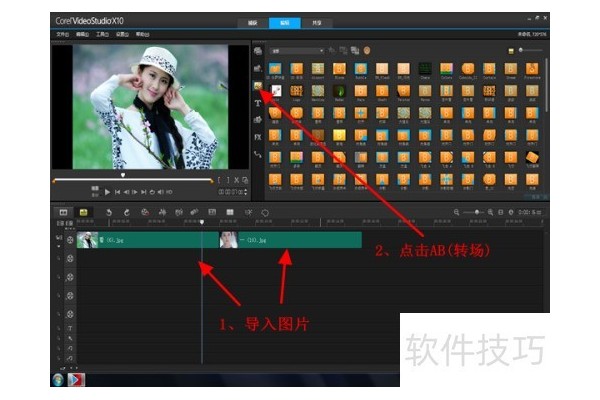Toggle the Title track T button
This screenshot has width=600, height=400.
coord(70,328)
